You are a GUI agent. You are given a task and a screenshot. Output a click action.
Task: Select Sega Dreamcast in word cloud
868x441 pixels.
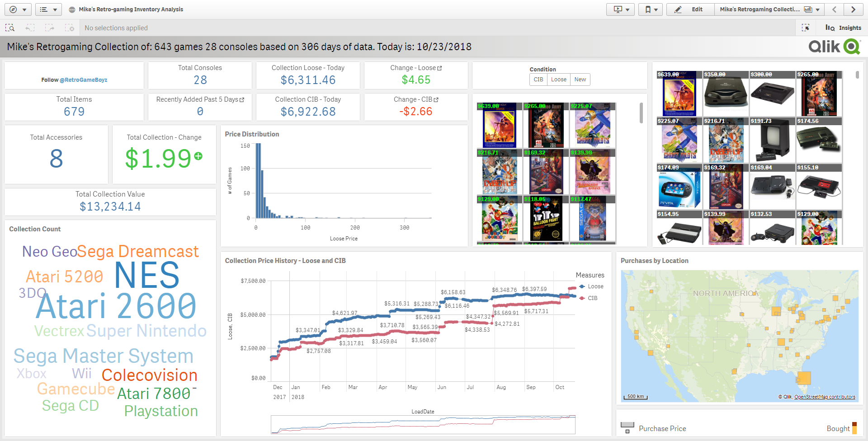[138, 252]
